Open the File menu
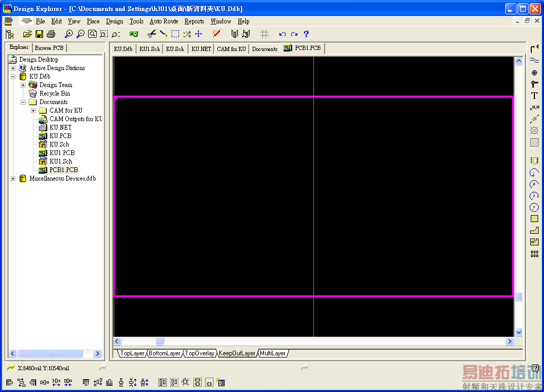 click(x=40, y=21)
